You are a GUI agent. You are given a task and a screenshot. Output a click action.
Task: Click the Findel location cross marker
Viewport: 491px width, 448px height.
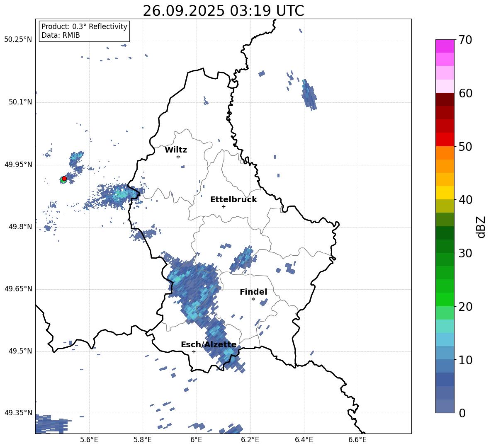pyautogui.click(x=253, y=299)
